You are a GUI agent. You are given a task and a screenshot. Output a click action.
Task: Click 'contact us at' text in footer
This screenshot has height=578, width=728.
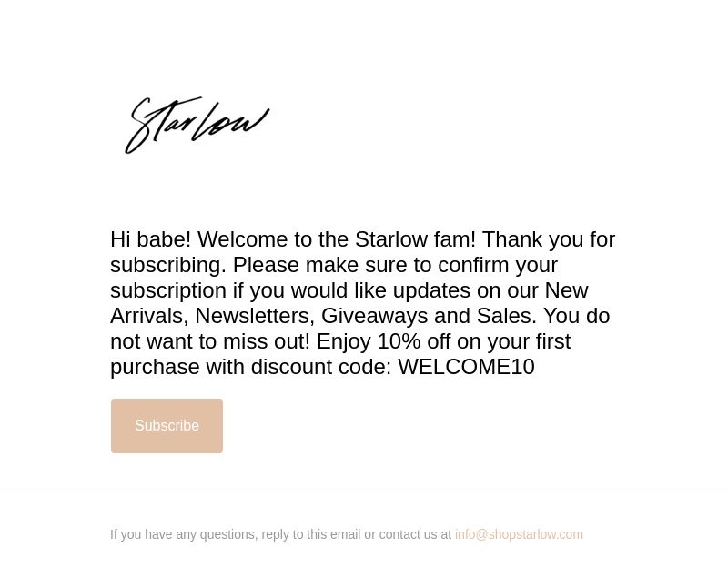(415, 534)
